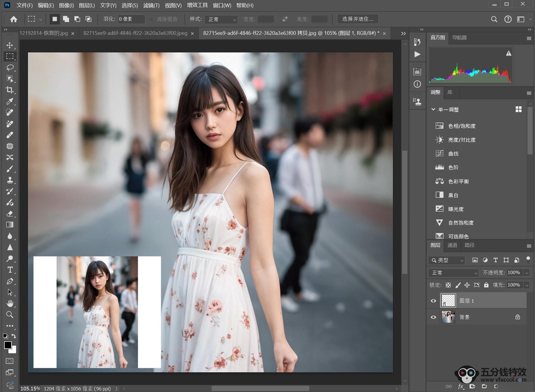Viewport: 535px width, 392px height.
Task: Select the Gradient tool
Action: (x=10, y=225)
